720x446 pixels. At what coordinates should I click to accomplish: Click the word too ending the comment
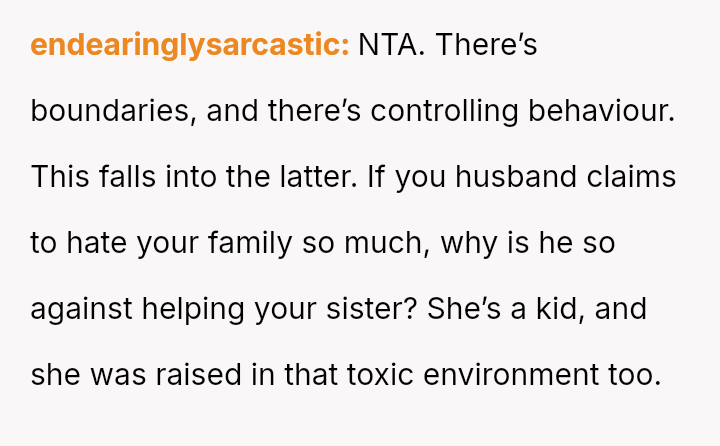635,374
